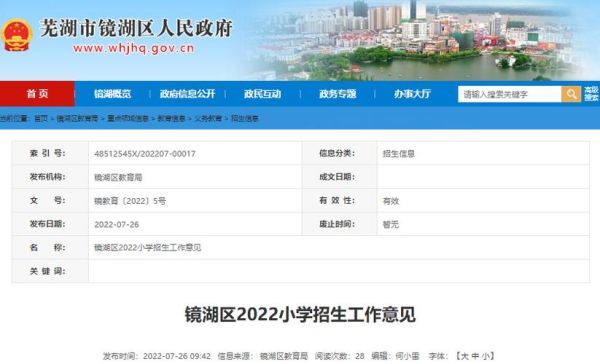Click the 芜湖市镜湖区人民政府 site title

[x=136, y=28]
